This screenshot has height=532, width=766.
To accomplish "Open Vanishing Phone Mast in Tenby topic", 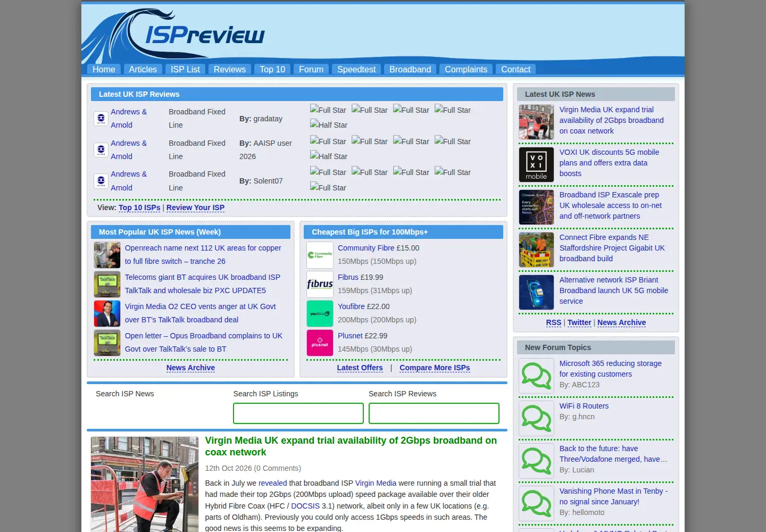I will pos(613,496).
